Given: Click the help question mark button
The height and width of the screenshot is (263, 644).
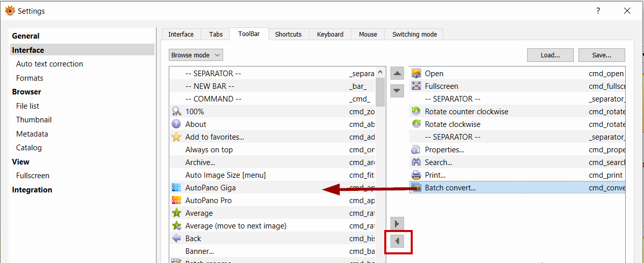Looking at the screenshot, I should pyautogui.click(x=598, y=11).
